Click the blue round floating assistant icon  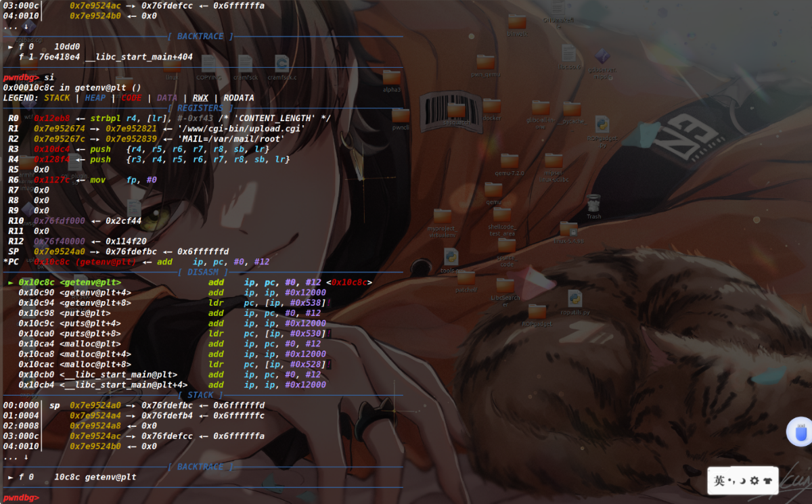click(x=799, y=432)
